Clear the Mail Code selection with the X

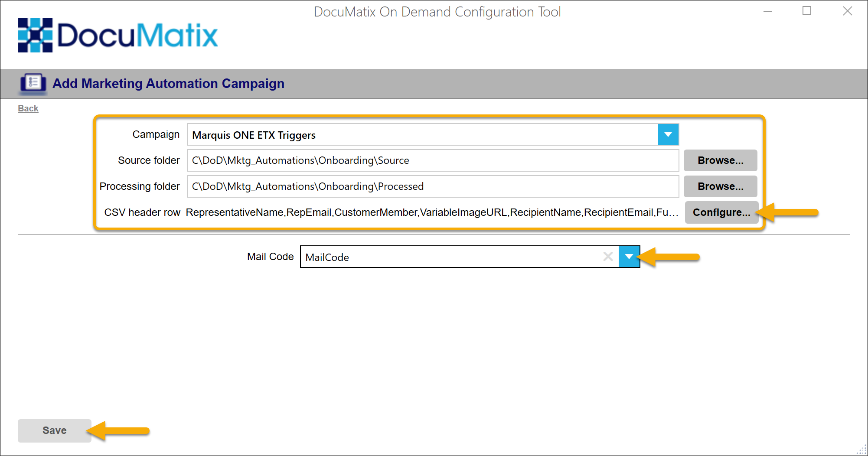point(608,257)
